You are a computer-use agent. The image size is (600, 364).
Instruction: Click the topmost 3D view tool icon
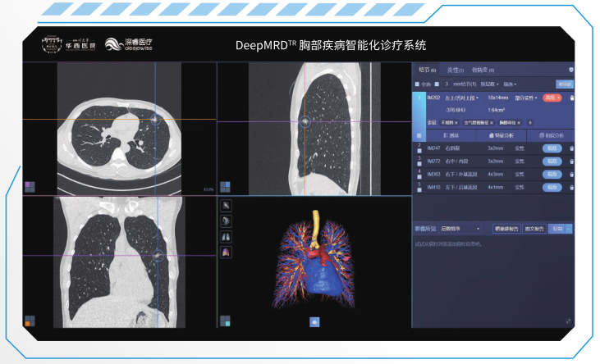(227, 206)
